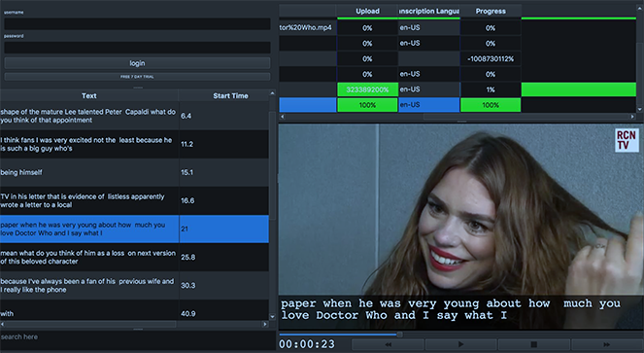
Task: Click the file table scroll-down arrow
Action: [x=639, y=110]
